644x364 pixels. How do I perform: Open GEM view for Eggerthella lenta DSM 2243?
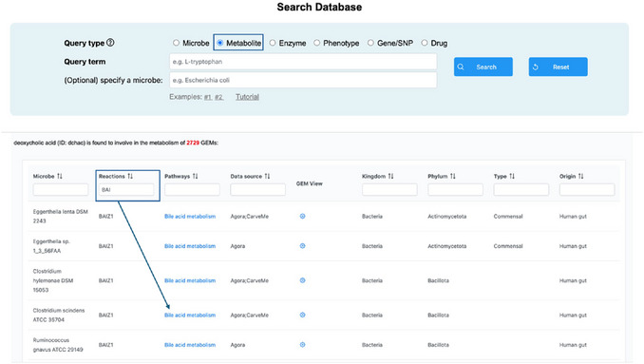(x=302, y=216)
